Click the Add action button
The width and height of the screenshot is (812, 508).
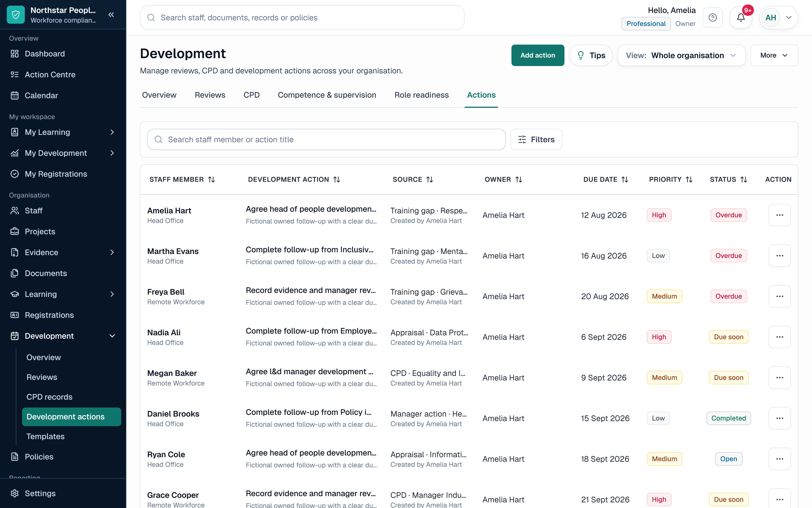pyautogui.click(x=538, y=55)
